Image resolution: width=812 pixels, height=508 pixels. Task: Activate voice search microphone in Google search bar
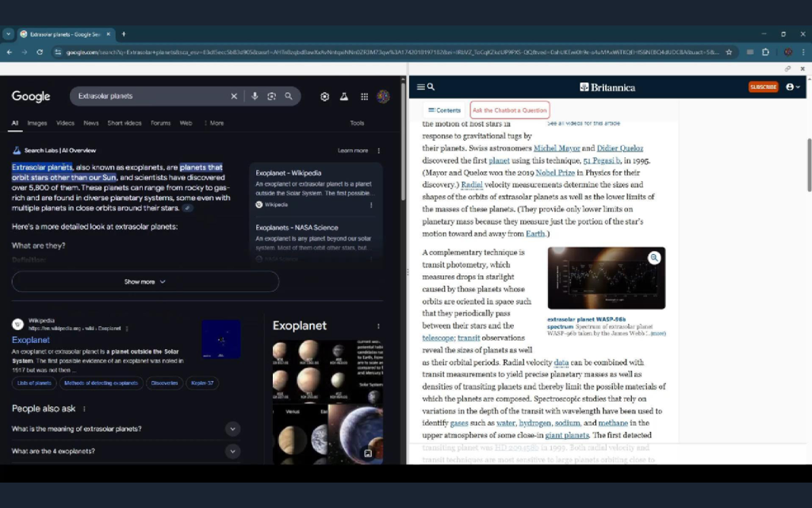tap(254, 95)
